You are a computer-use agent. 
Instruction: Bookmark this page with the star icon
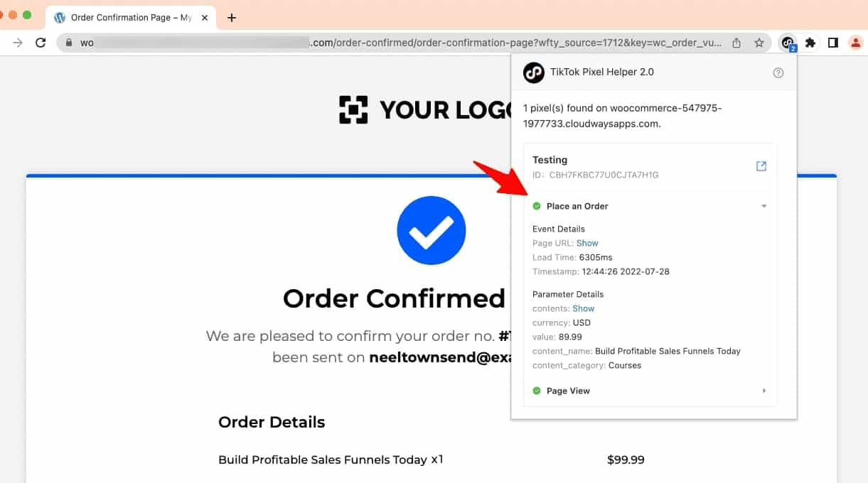(759, 43)
